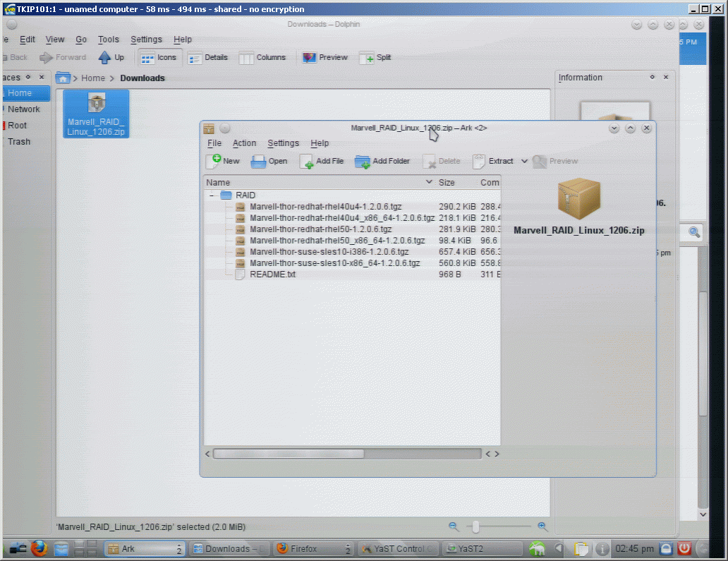Image resolution: width=728 pixels, height=561 pixels.
Task: Click the Information panel float button
Action: tap(652, 77)
